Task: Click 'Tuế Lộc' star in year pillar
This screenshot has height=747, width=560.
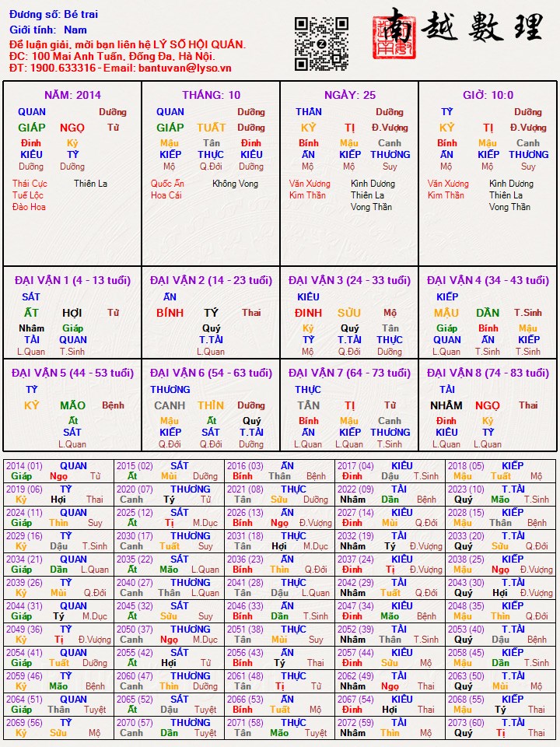Action: (28, 195)
